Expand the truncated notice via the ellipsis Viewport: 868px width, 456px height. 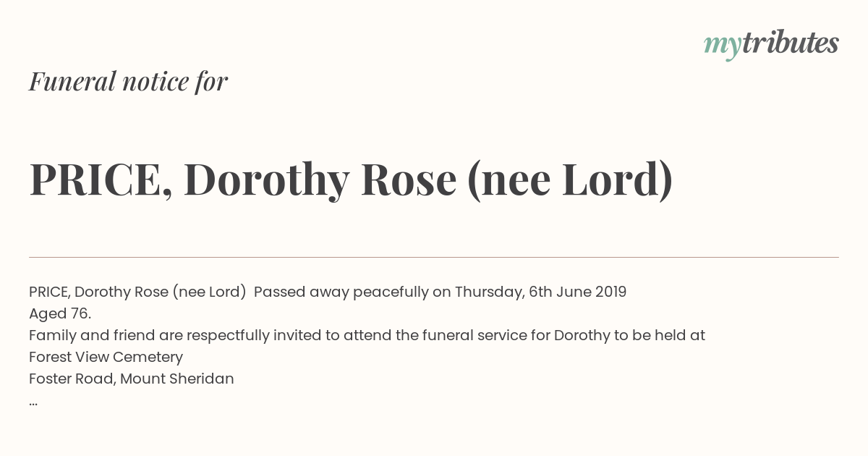tap(33, 402)
